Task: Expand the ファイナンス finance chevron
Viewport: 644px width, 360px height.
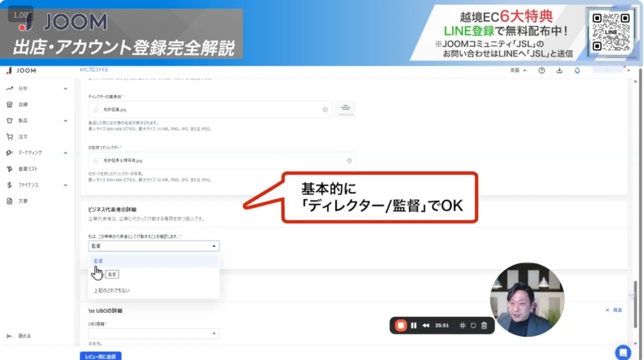Action: [65, 185]
